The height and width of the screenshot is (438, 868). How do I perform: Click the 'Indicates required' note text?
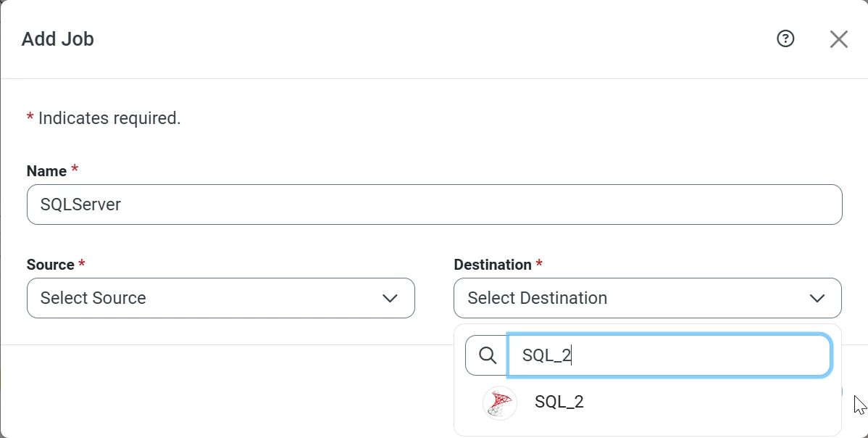point(109,118)
